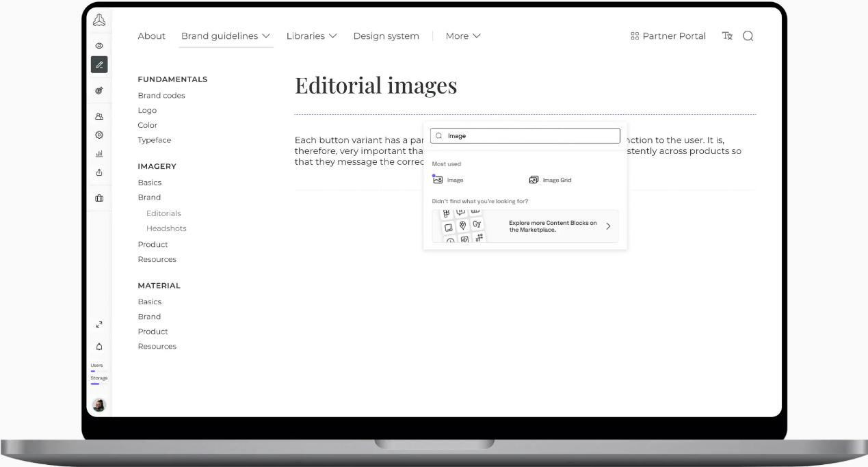This screenshot has width=868, height=467.
Task: Go to the Design system tab
Action: (386, 36)
